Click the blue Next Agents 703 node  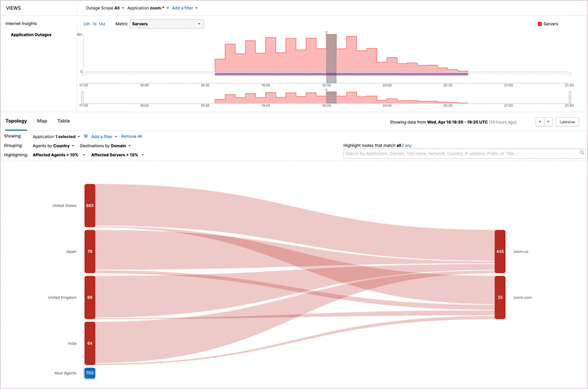coord(90,373)
